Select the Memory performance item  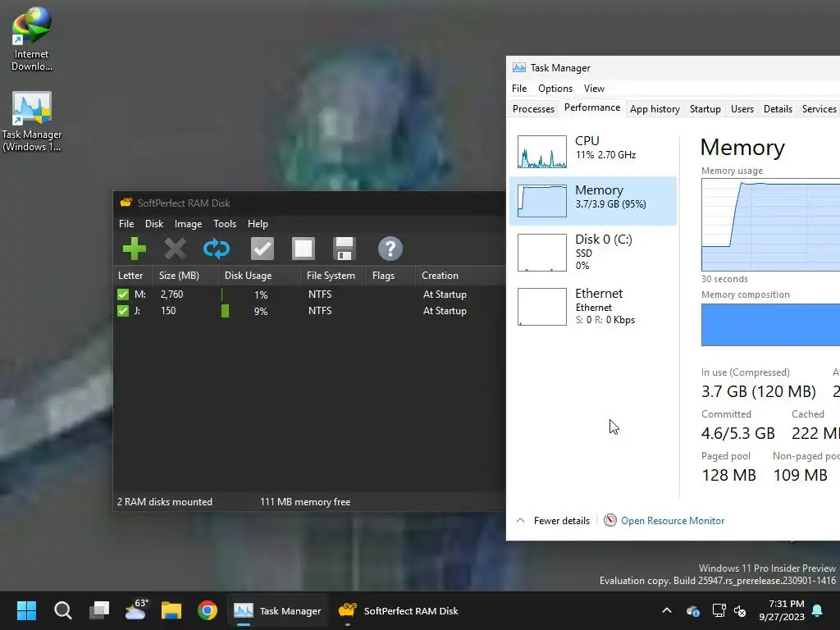(593, 201)
